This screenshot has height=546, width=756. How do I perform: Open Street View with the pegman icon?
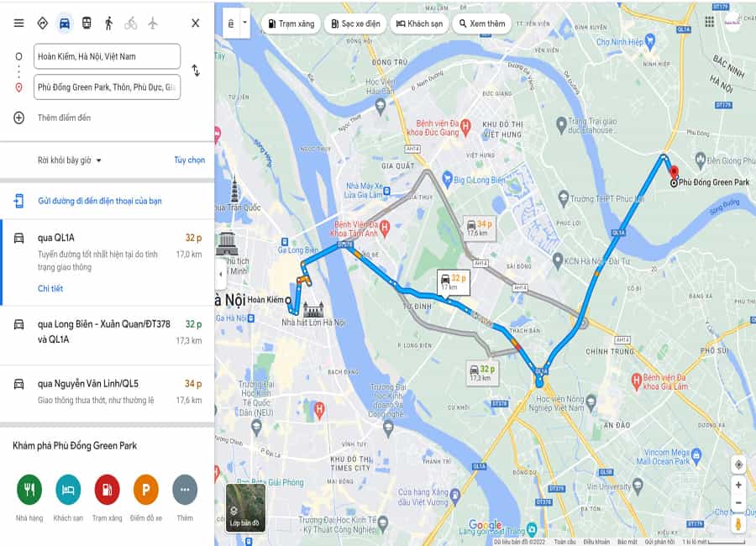click(x=738, y=524)
